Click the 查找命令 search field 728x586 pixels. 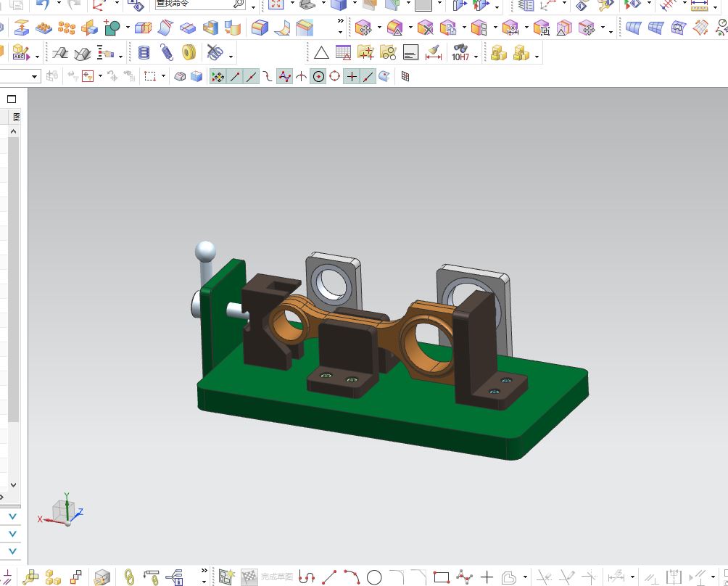coord(200,4)
